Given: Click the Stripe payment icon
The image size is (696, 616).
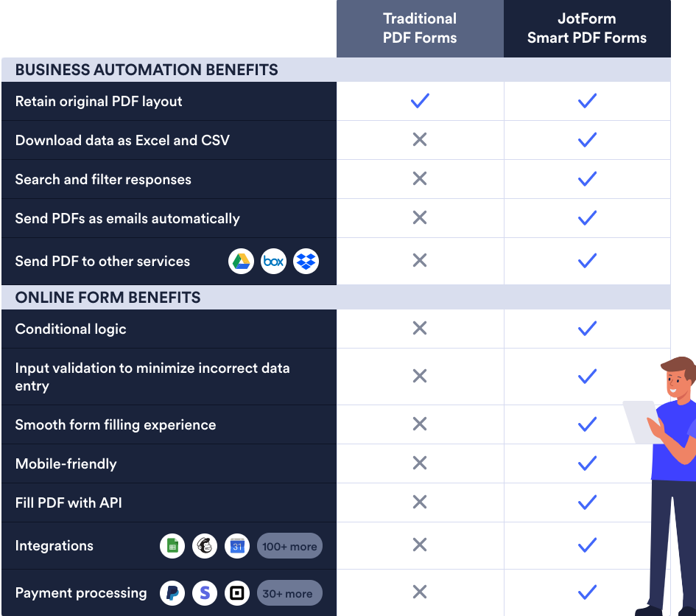Looking at the screenshot, I should point(205,593).
